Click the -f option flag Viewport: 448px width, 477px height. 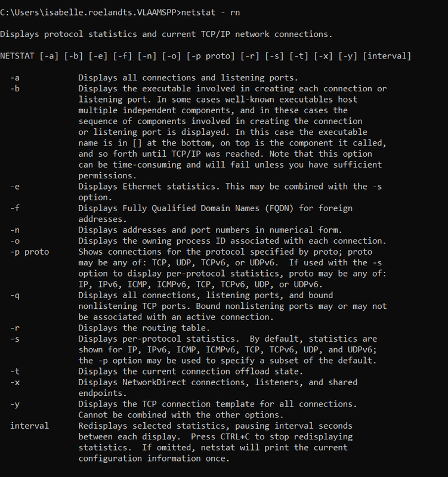[x=15, y=208]
